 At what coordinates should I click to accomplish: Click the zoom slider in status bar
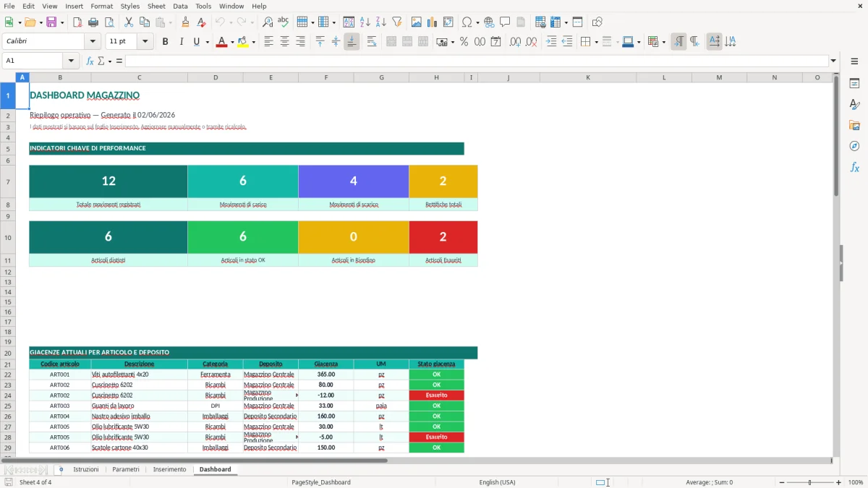pos(809,482)
